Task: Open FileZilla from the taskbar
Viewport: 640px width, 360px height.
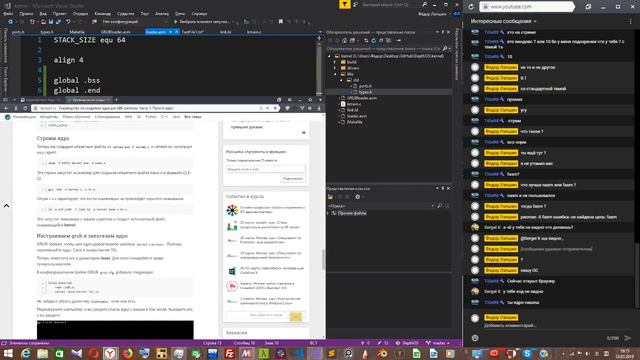Action: (230, 353)
